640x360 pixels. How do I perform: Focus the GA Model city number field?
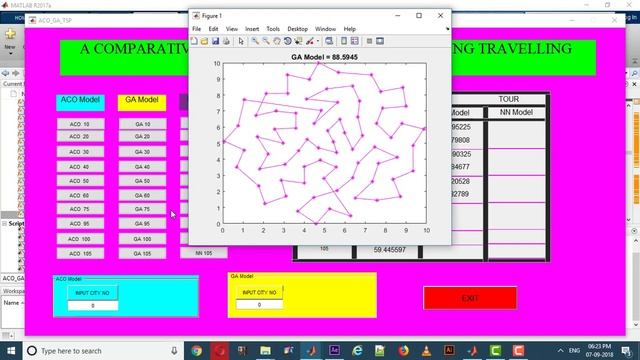[x=260, y=304]
